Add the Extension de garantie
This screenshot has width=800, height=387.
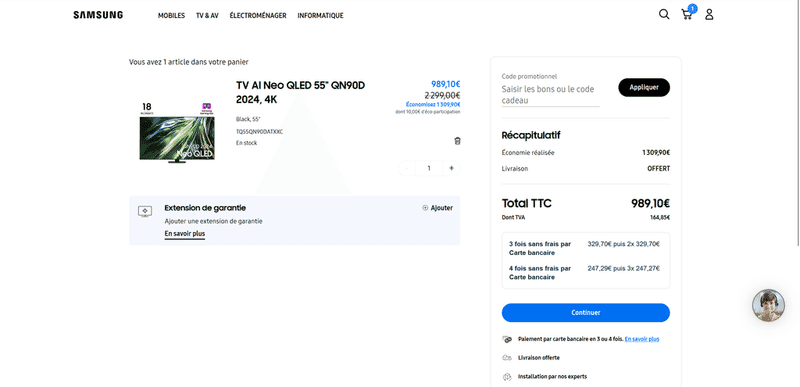[x=437, y=208]
